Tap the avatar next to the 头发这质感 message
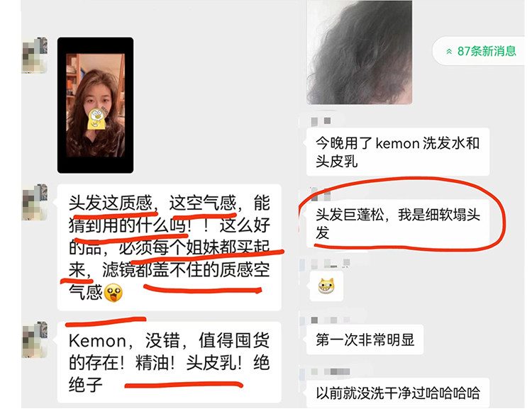 (34, 202)
